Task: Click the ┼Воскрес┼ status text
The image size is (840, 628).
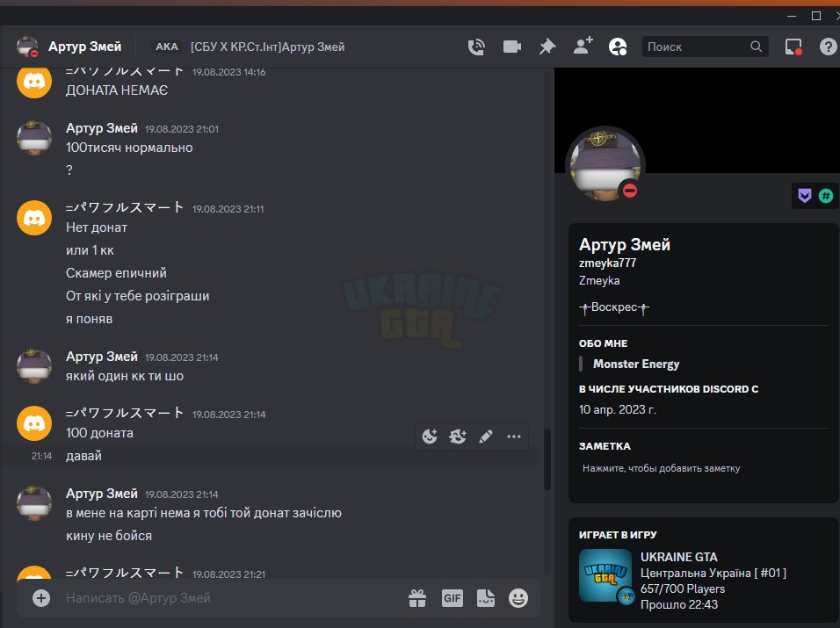Action: tap(614, 307)
